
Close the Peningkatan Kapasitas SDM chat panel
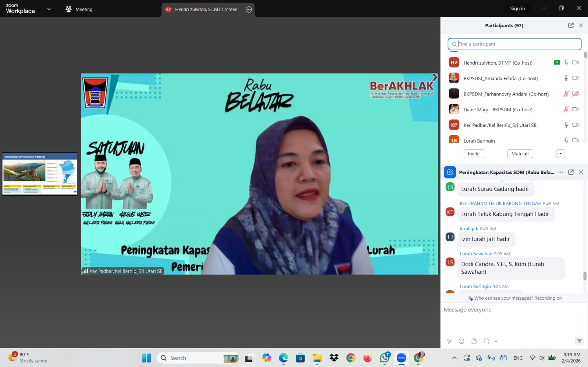pos(581,172)
